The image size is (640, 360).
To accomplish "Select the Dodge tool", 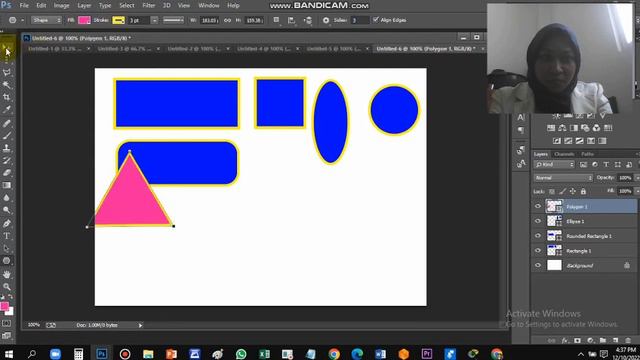I will (7, 210).
